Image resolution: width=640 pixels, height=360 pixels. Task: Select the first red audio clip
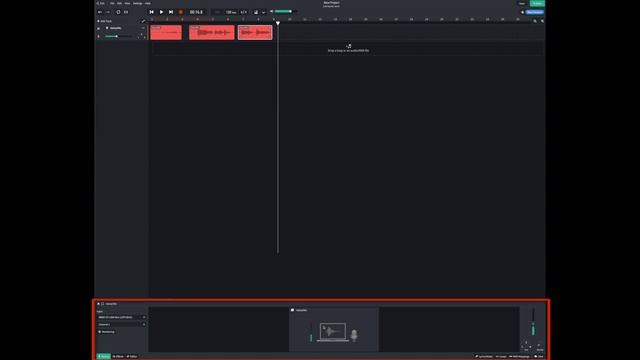tap(166, 32)
